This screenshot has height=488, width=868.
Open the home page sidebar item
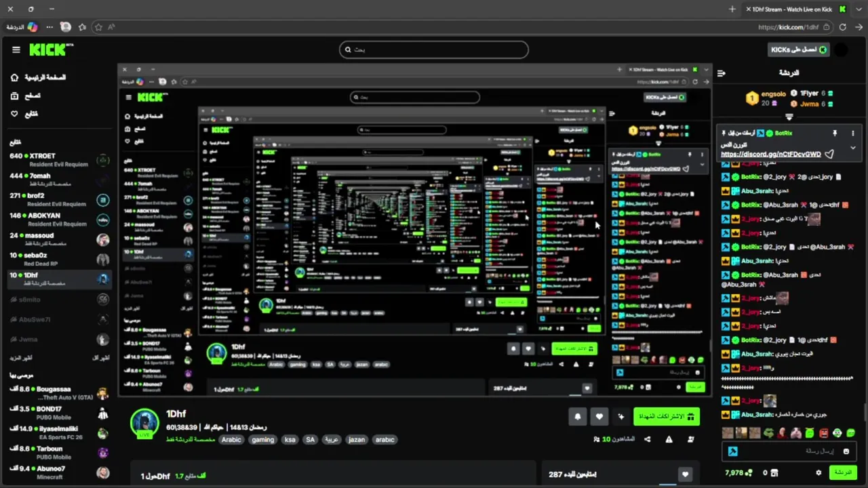click(x=39, y=77)
